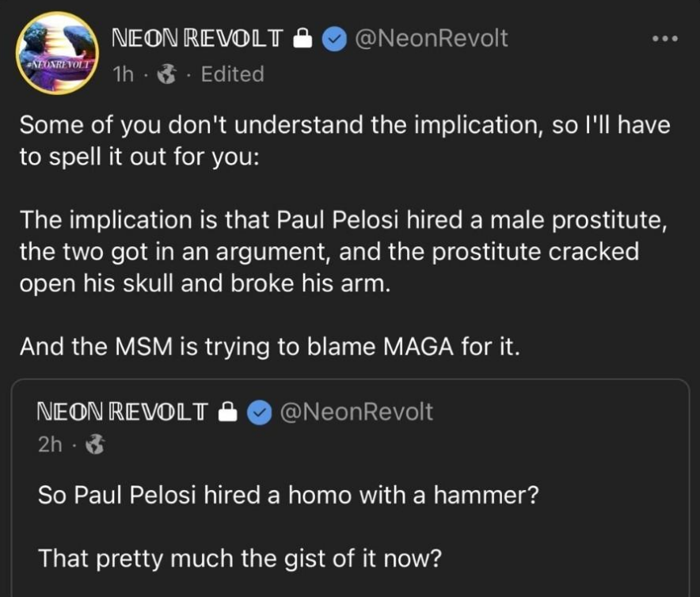Click the globe visibility icon next to 1h
This screenshot has height=597, width=700.
tap(168, 74)
